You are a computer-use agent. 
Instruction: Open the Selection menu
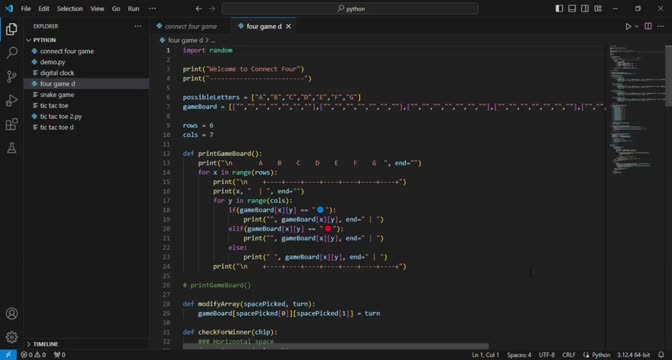pyautogui.click(x=70, y=9)
